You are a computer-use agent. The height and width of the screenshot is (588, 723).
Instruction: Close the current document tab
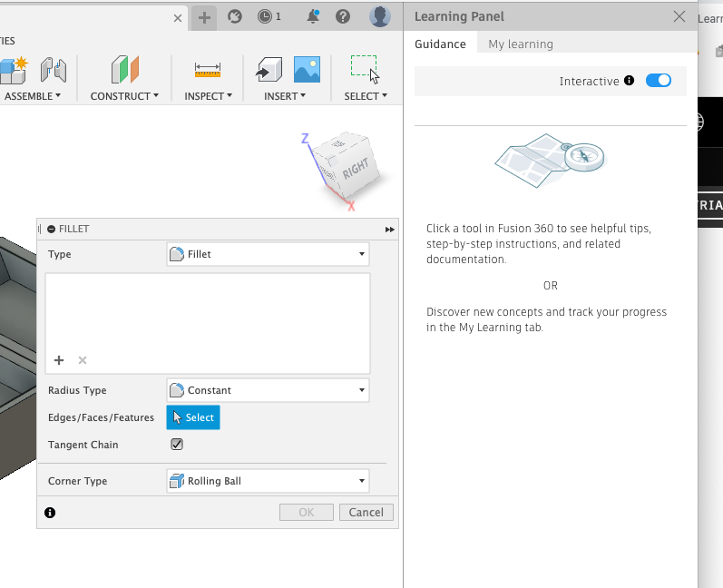178,18
